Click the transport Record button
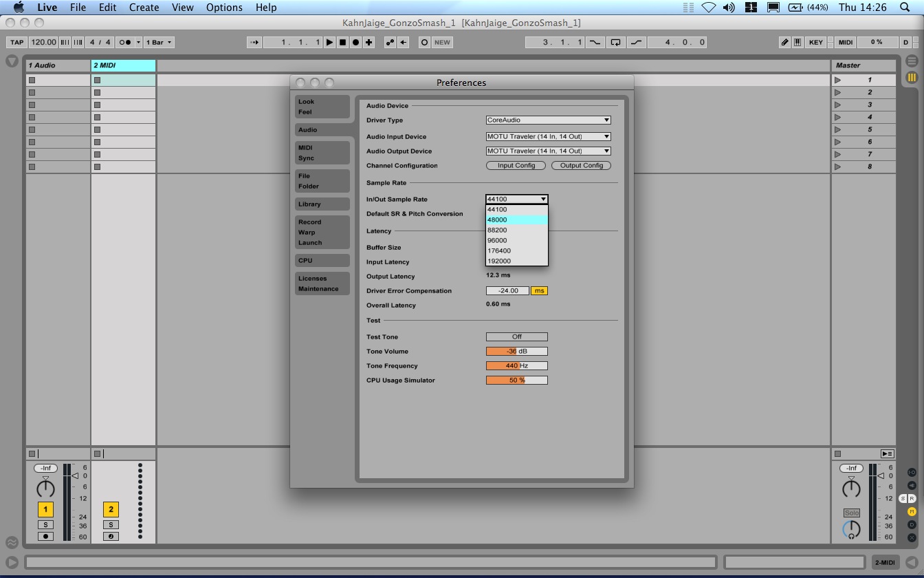 click(355, 42)
